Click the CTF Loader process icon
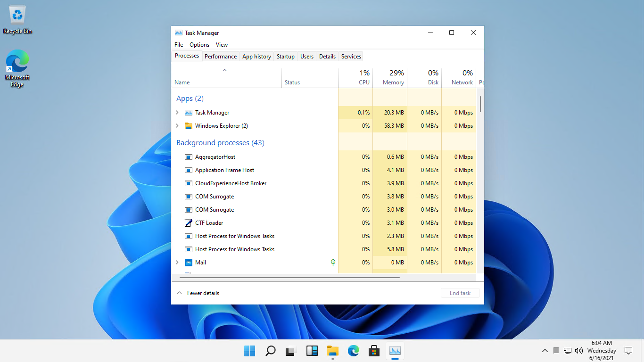The image size is (644, 362). (189, 223)
